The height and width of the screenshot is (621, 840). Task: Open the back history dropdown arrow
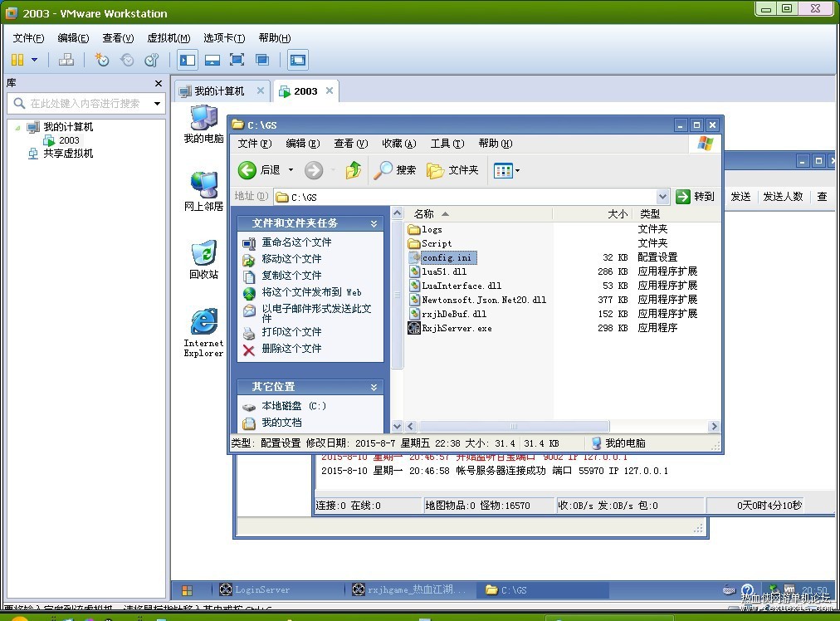click(291, 170)
